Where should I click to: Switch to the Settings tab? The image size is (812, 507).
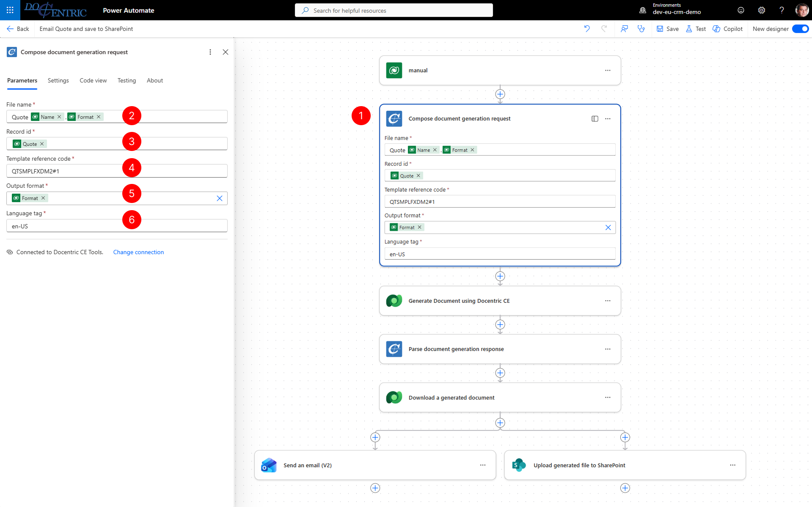(x=58, y=80)
